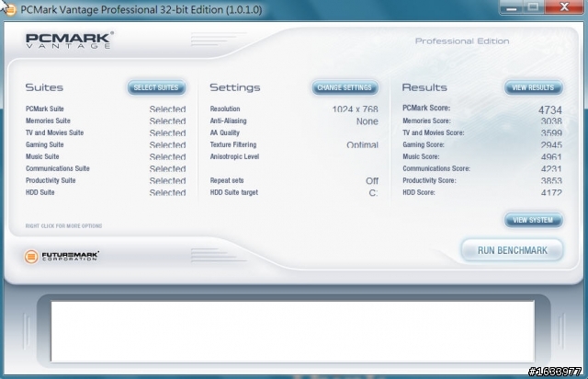Click the Repeat sets label
This screenshot has width=588, height=379.
coord(227,180)
